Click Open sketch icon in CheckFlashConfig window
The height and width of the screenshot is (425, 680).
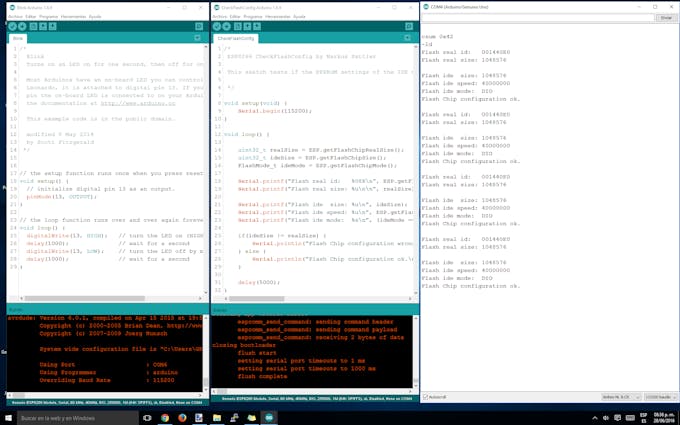[247, 26]
